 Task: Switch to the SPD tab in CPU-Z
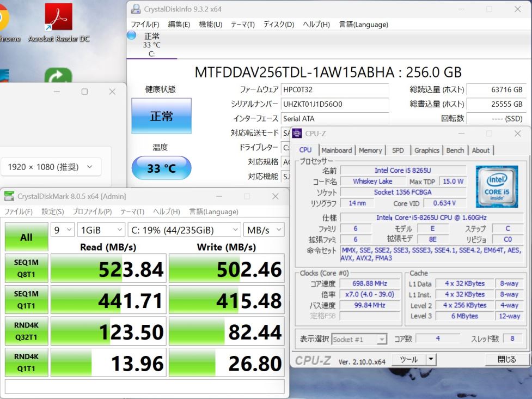(398, 150)
